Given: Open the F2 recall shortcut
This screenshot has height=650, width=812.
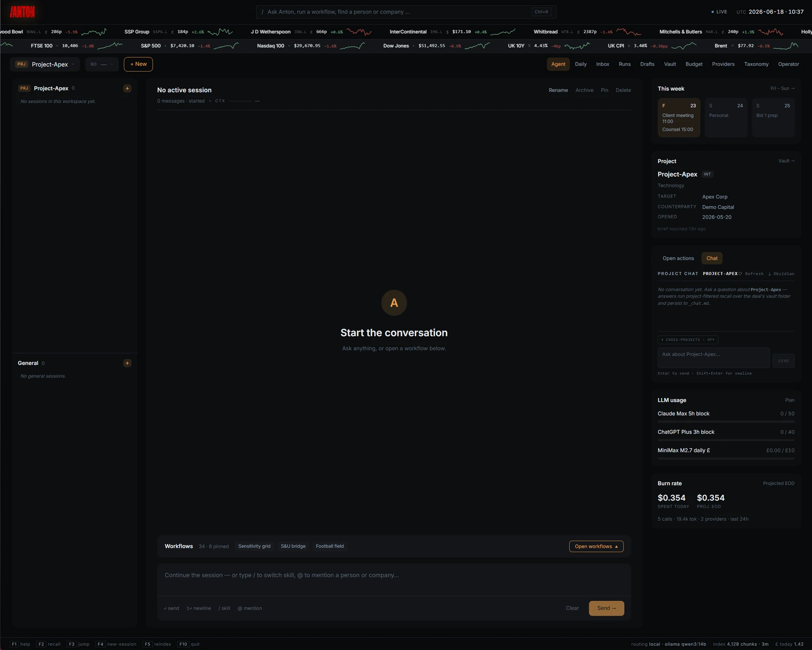Looking at the screenshot, I should tap(49, 644).
